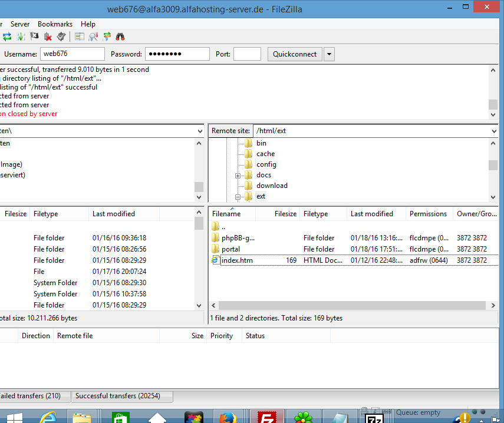504x423 pixels.
Task: Open the directory listing filters icon
Action: [x=80, y=37]
